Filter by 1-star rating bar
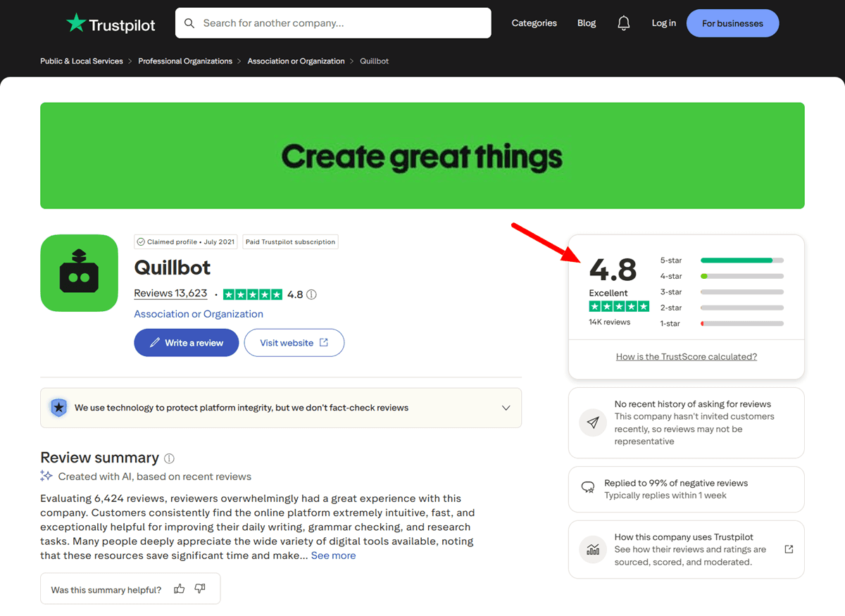 coord(722,323)
